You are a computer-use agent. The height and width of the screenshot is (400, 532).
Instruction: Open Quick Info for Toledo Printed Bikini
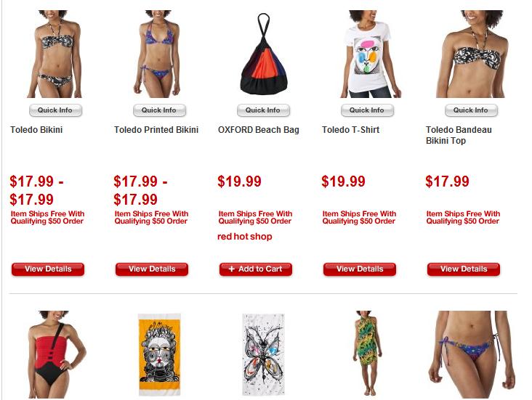159,110
